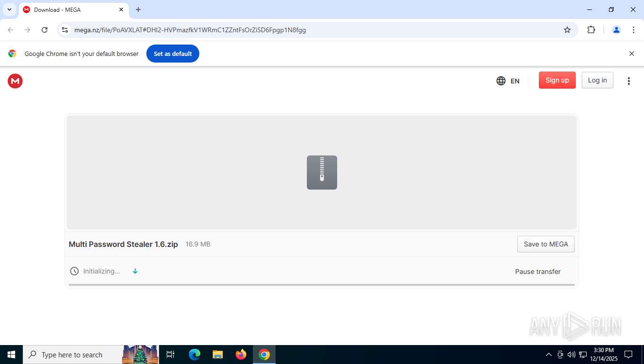Viewport: 644px width, 364px height.
Task: Click the Initializing... status text
Action: 101,271
